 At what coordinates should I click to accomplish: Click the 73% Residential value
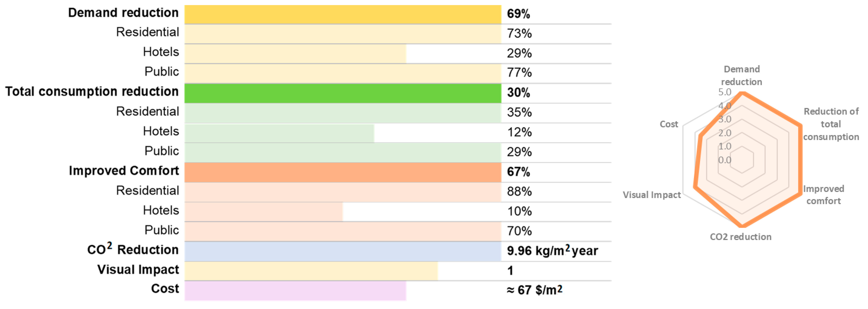click(x=519, y=34)
